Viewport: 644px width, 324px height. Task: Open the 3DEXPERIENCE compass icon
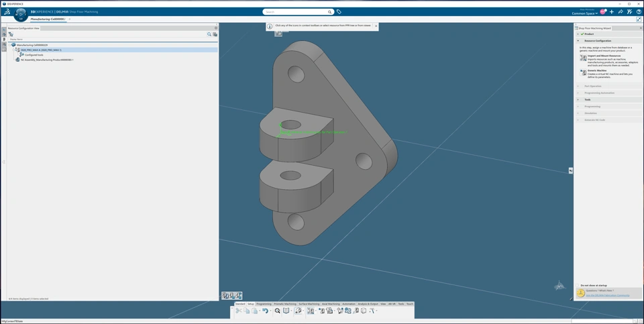(21, 13)
